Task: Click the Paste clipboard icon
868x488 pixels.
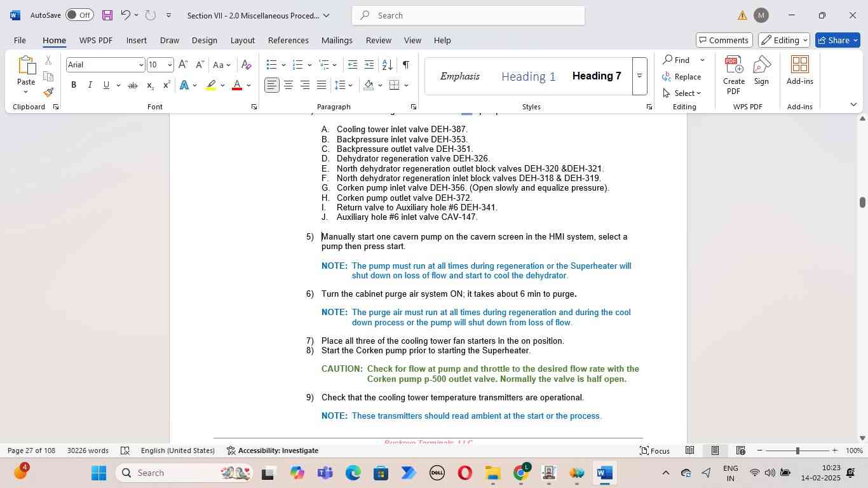Action: tap(26, 65)
